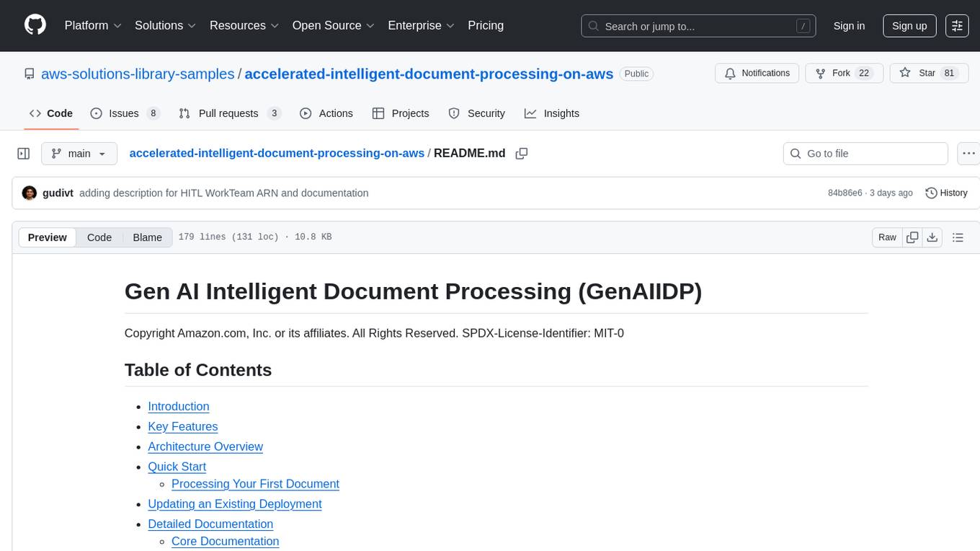Switch to the Code view
Image resolution: width=980 pixels, height=551 pixels.
coord(99,237)
